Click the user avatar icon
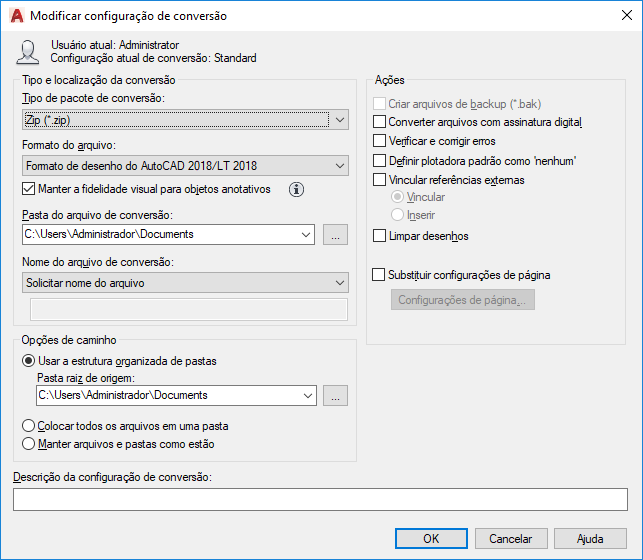 point(27,52)
